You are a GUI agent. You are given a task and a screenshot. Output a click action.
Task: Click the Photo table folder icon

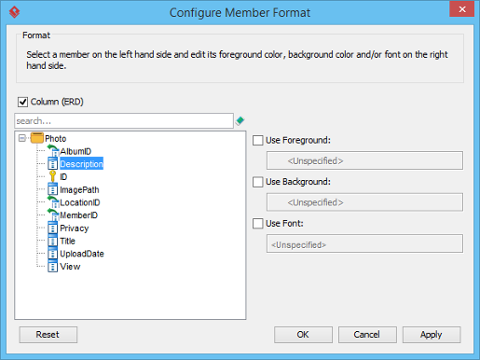[37, 138]
